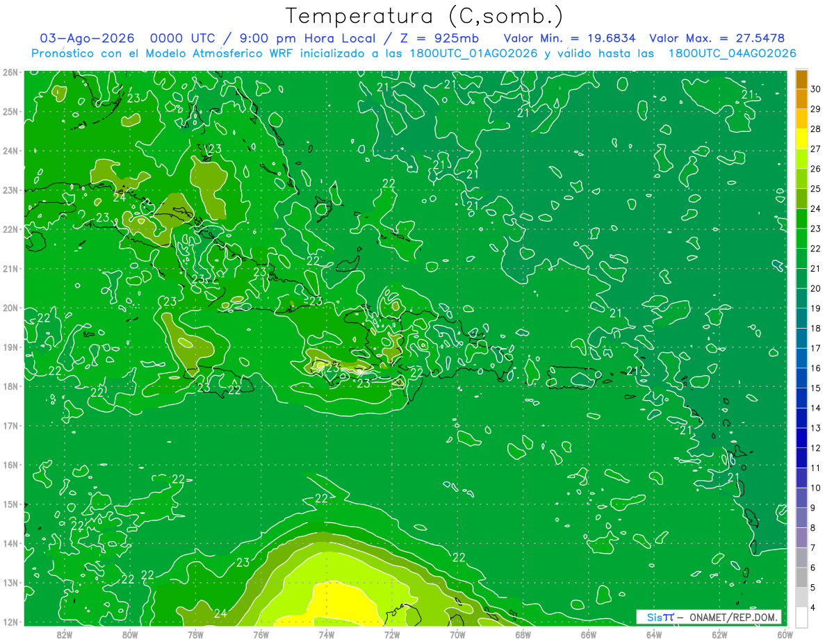
Task: Click color scale label "25"
Action: pos(816,188)
